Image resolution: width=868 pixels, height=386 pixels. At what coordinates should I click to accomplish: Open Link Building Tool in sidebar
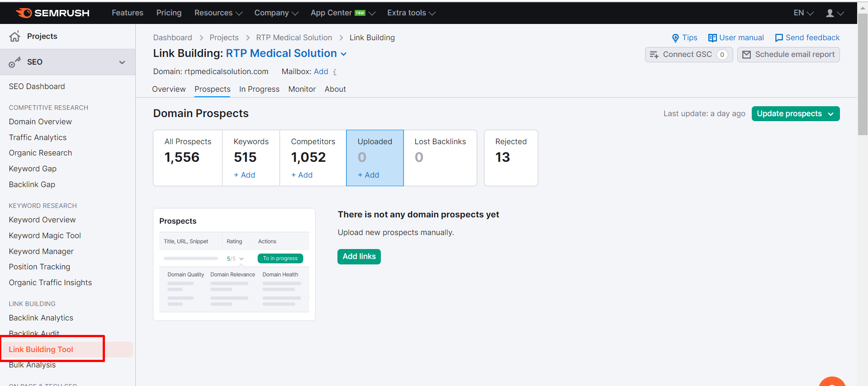41,350
